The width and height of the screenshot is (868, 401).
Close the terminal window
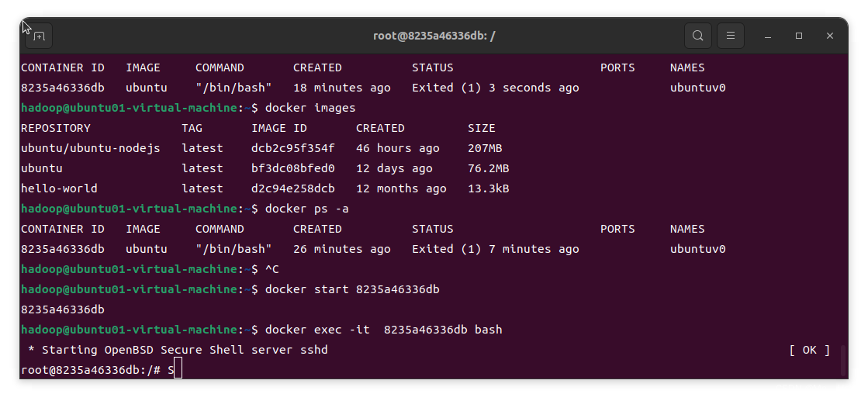[x=830, y=36]
